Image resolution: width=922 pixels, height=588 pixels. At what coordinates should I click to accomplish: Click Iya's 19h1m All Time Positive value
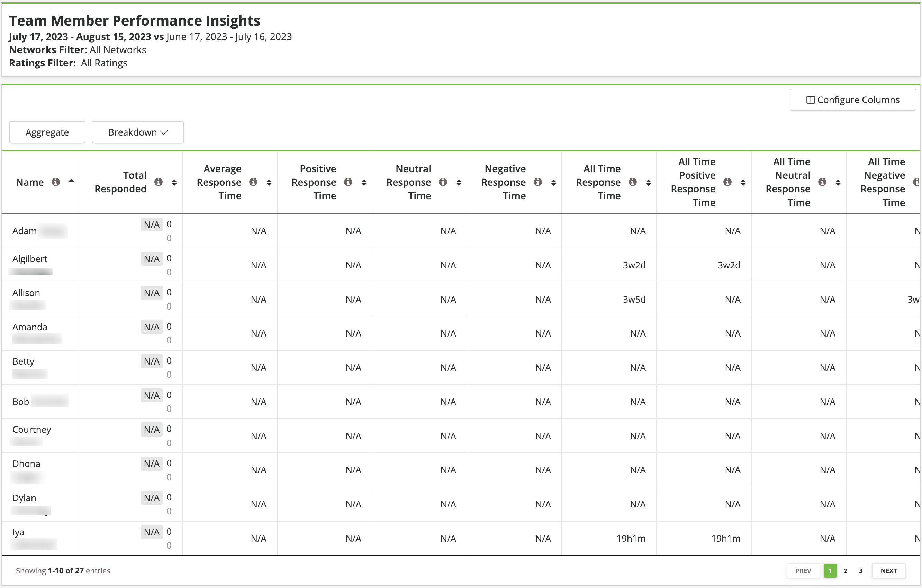(726, 538)
